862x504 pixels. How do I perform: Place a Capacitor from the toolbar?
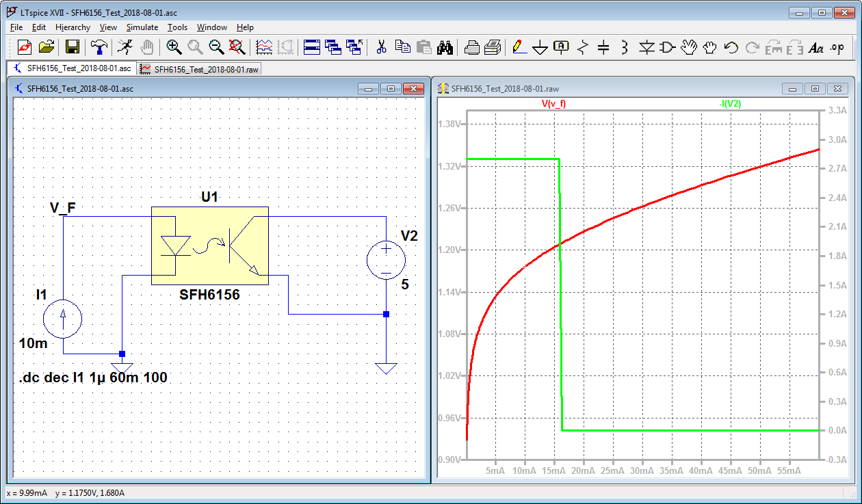pyautogui.click(x=603, y=47)
